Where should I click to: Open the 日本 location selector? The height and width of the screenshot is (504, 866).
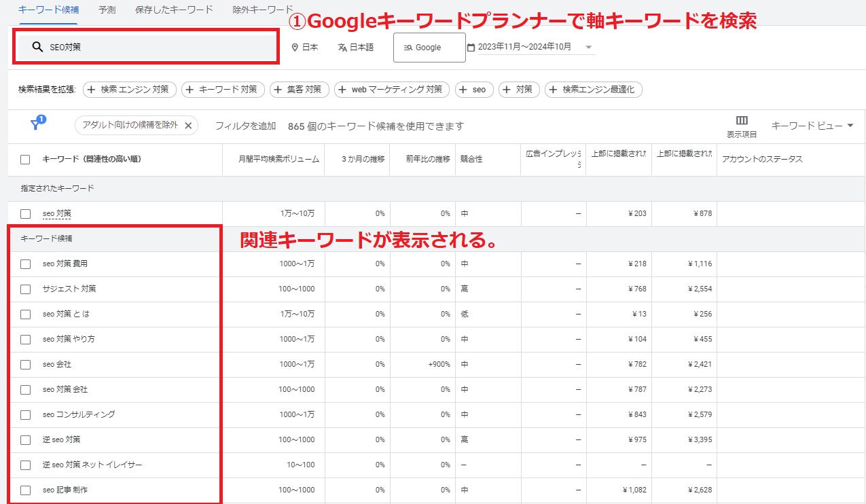pos(305,48)
